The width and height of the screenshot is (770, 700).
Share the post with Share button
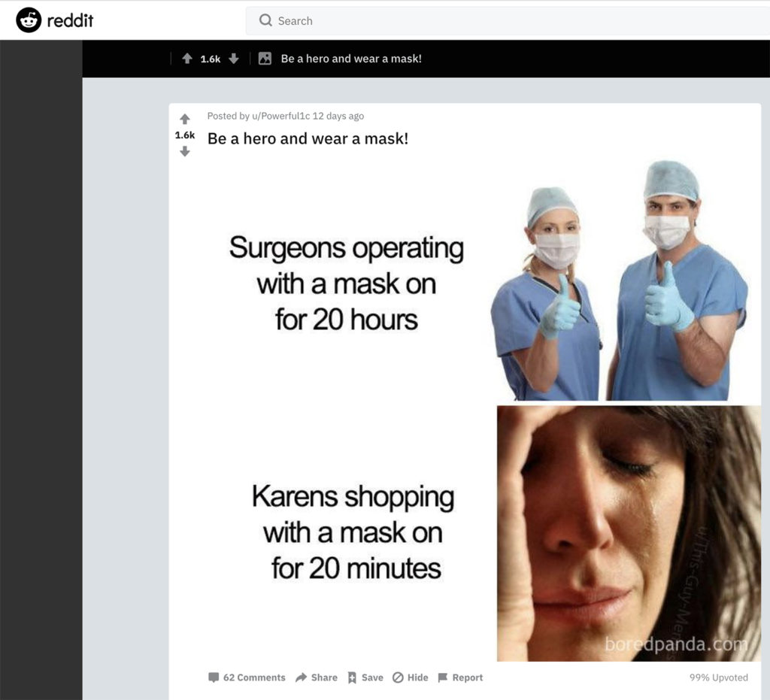(x=317, y=677)
